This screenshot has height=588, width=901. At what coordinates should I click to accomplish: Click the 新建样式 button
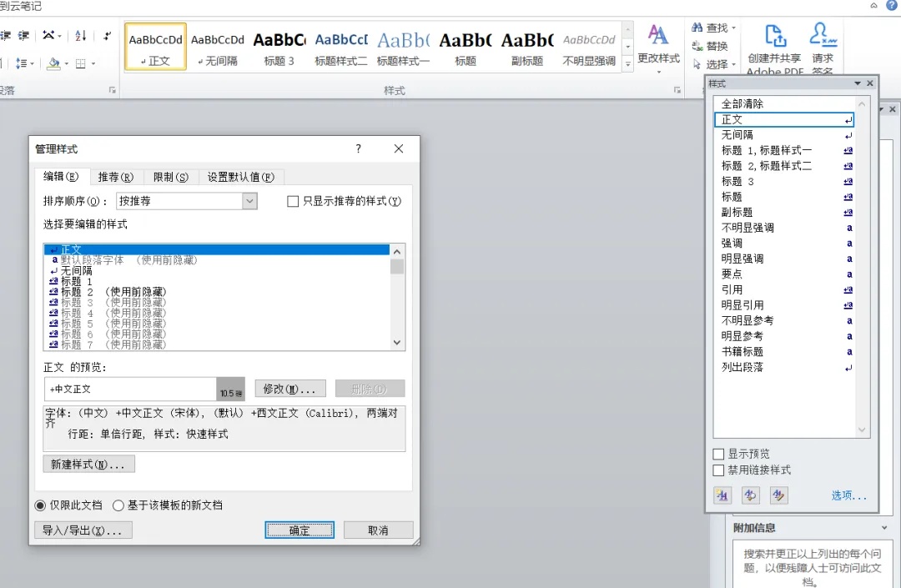point(88,464)
